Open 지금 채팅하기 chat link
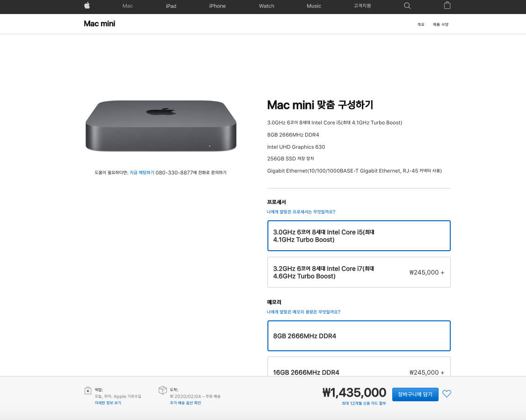The image size is (526, 420). coord(142,173)
